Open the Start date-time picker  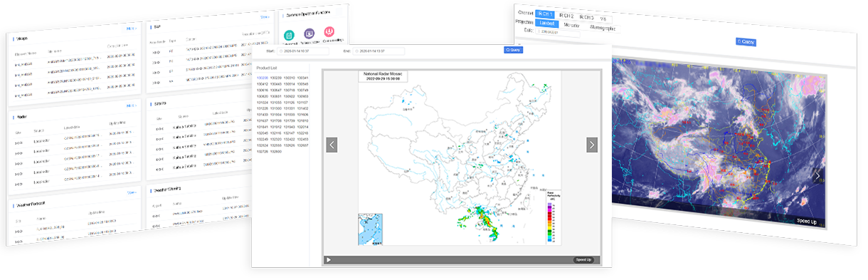click(303, 51)
